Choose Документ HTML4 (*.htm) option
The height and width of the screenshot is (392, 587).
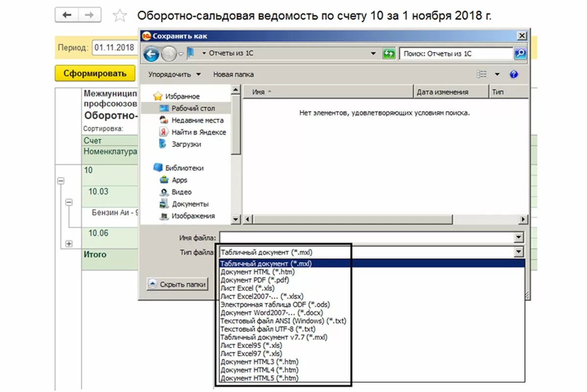click(372, 370)
